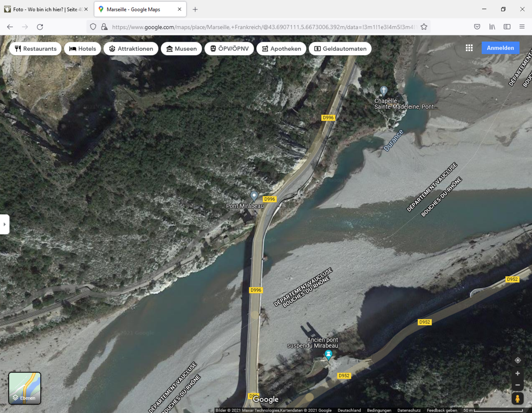Filter map by Restaurants

tap(36, 49)
